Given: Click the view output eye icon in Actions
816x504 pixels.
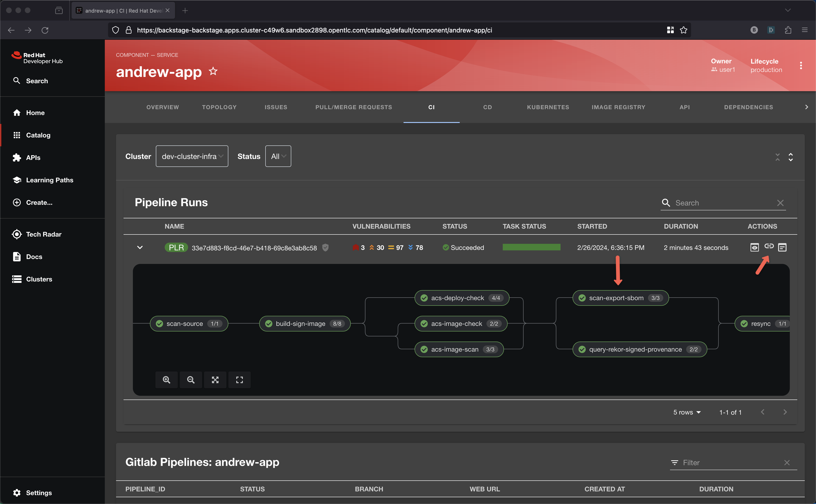Looking at the screenshot, I should click(754, 247).
